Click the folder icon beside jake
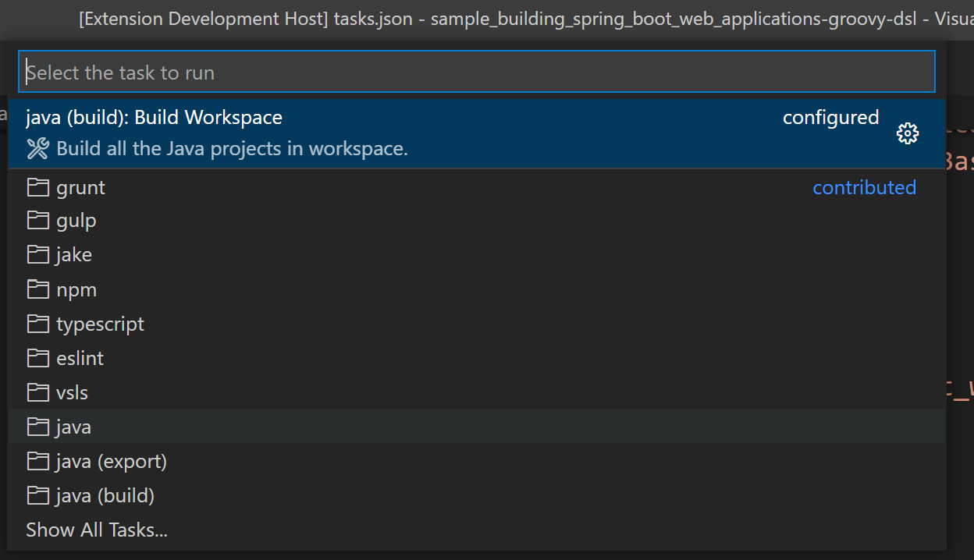This screenshot has height=560, width=974. click(x=37, y=255)
